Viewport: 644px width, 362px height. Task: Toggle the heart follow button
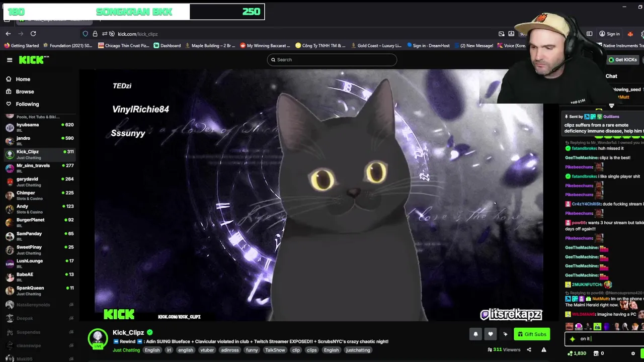tap(491, 334)
